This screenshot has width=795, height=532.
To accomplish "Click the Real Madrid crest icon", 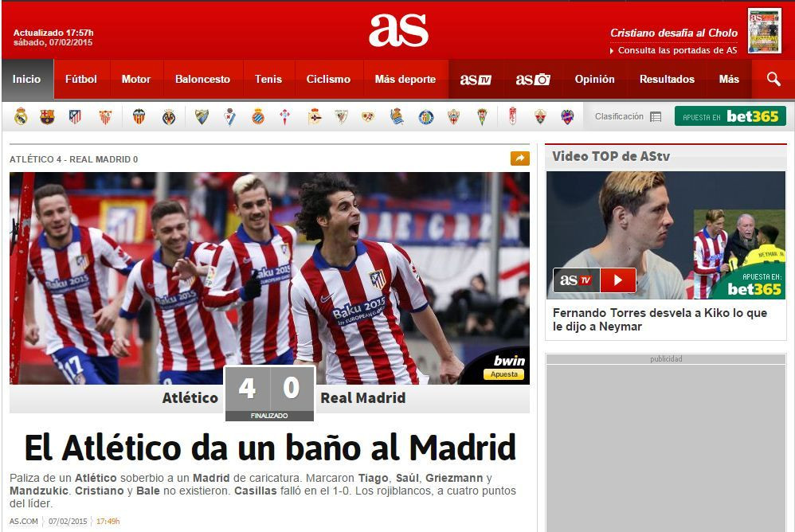I will click(x=21, y=117).
